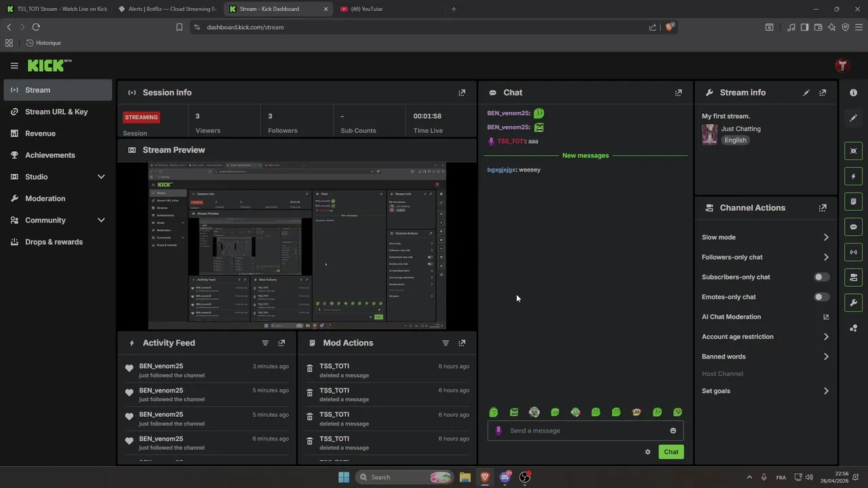Pop out the Chat panel
This screenshot has width=868, height=488.
pos(678,93)
